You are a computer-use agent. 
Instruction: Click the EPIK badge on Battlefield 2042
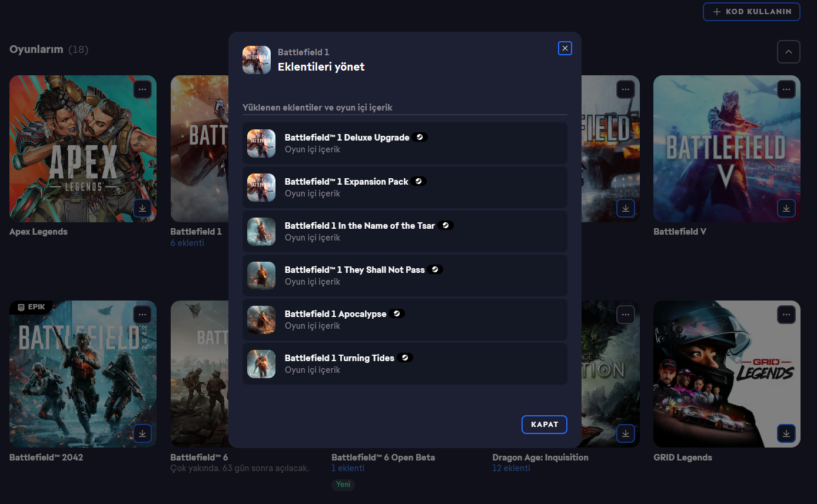(x=31, y=307)
